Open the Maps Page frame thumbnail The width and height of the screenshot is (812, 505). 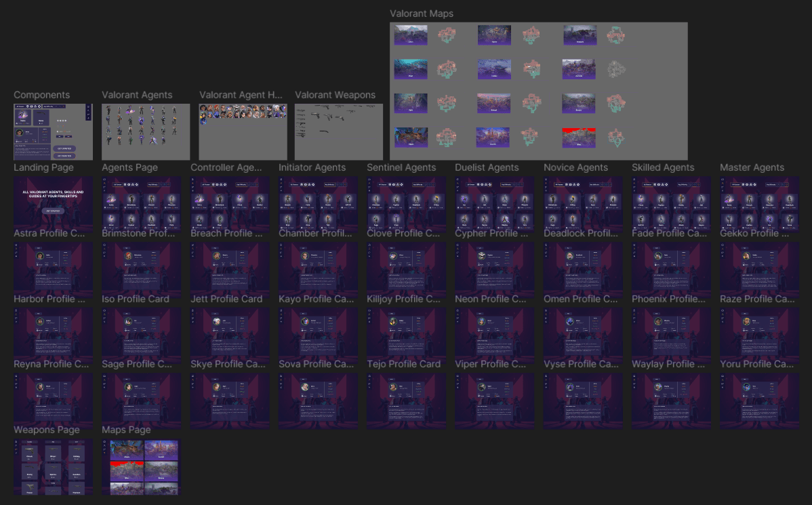142,466
